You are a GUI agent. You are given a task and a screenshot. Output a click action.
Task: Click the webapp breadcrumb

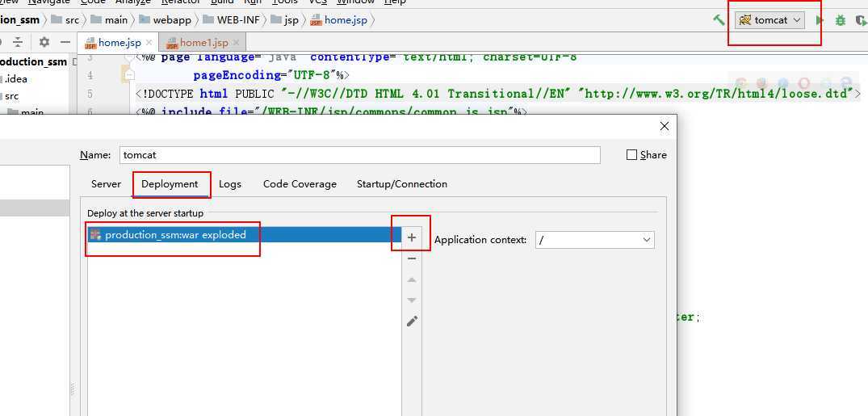[x=165, y=20]
